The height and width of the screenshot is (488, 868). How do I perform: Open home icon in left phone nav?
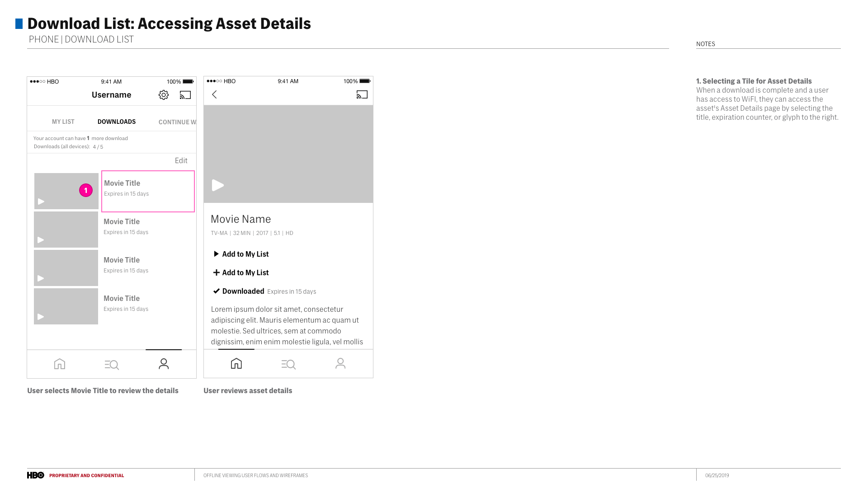point(60,364)
